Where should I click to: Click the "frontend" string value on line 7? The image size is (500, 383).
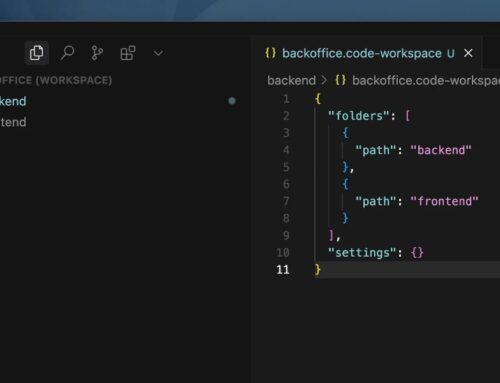coord(444,201)
